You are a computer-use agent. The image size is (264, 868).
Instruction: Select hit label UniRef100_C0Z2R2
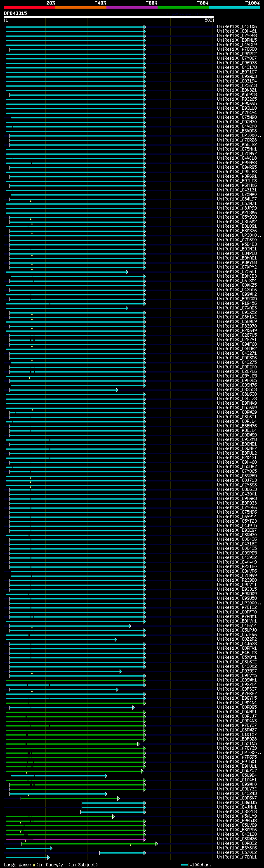coord(237,639)
